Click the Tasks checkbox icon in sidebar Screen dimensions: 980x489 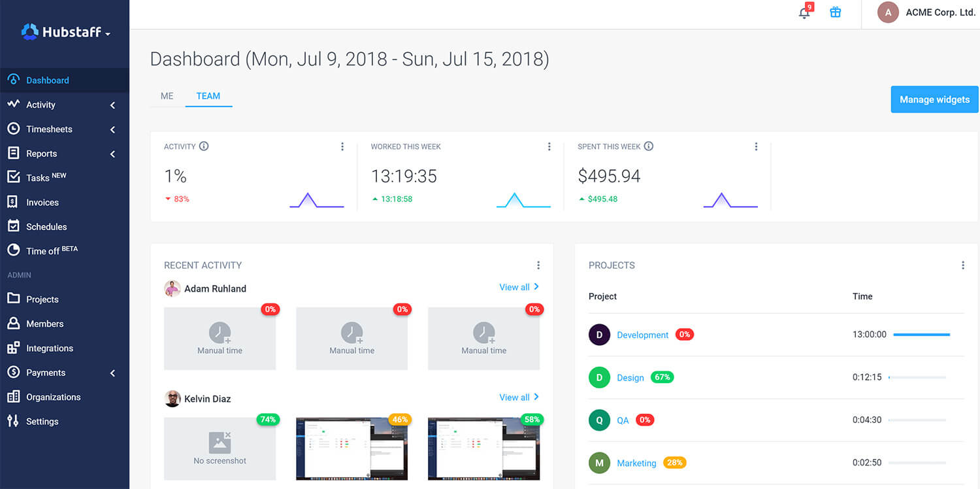coord(13,177)
